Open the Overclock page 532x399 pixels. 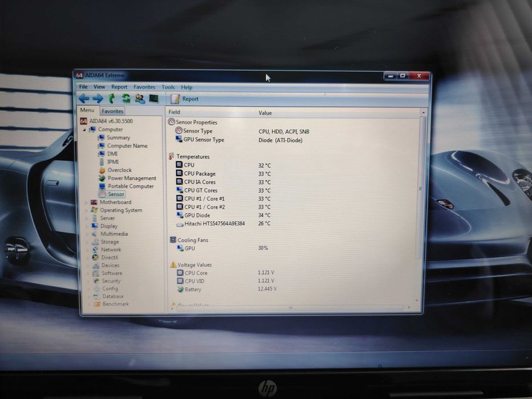[x=115, y=170]
